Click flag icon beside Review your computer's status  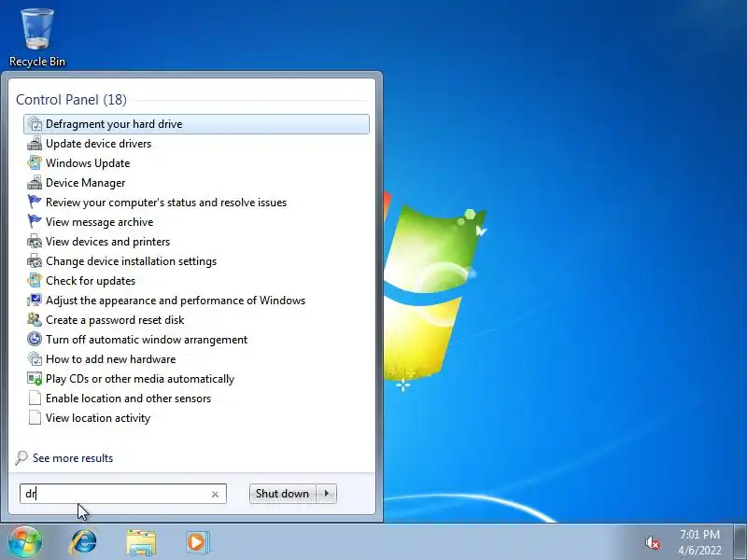point(35,202)
